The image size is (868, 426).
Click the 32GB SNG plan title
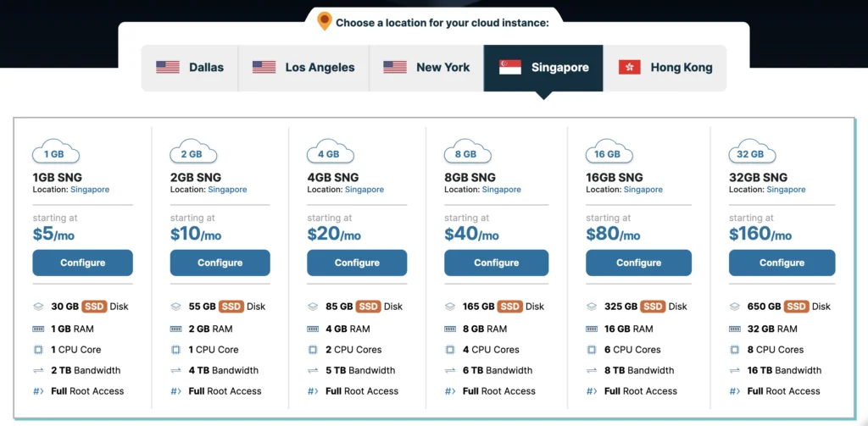coord(759,178)
